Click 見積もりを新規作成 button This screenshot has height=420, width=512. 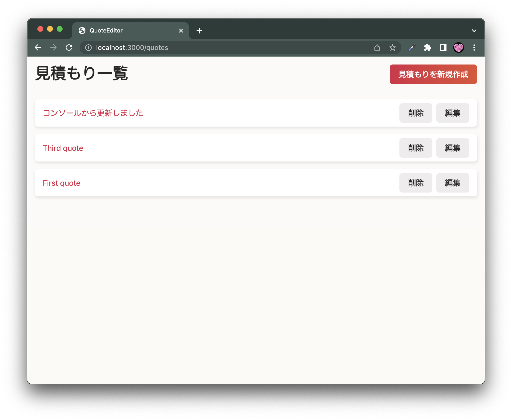coord(433,74)
